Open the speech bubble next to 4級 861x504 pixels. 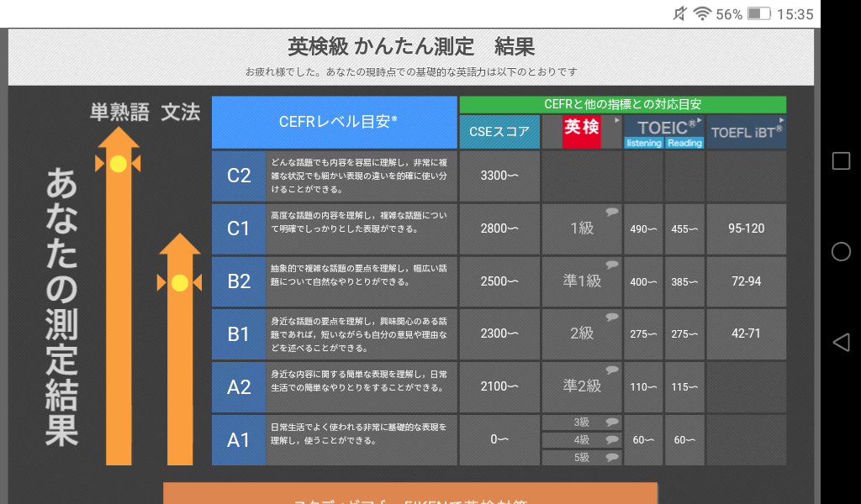(x=611, y=440)
